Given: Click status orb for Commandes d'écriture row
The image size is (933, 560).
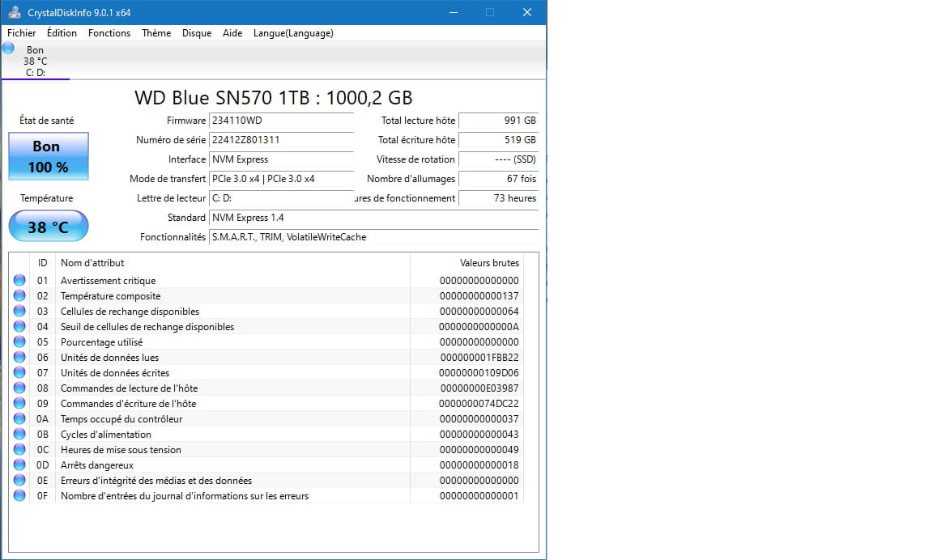Looking at the screenshot, I should click(19, 403).
